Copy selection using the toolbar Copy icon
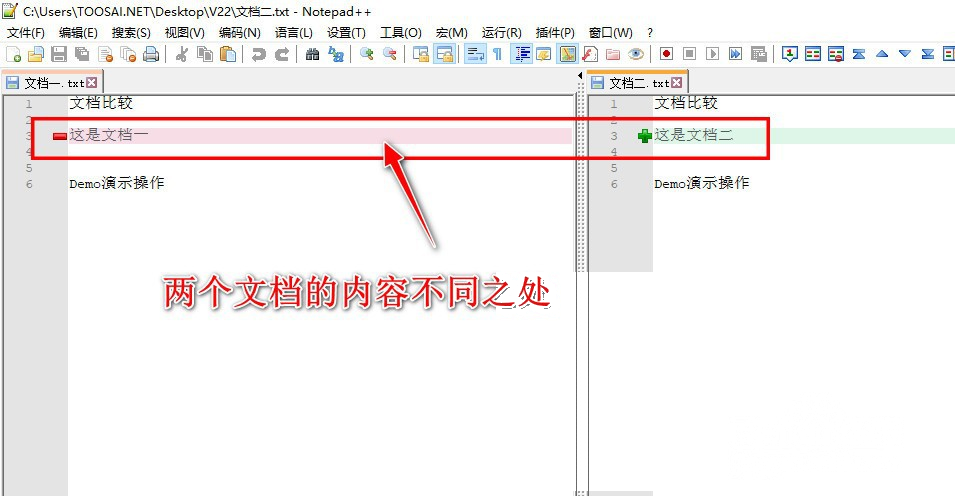This screenshot has width=955, height=496. pyautogui.click(x=205, y=54)
